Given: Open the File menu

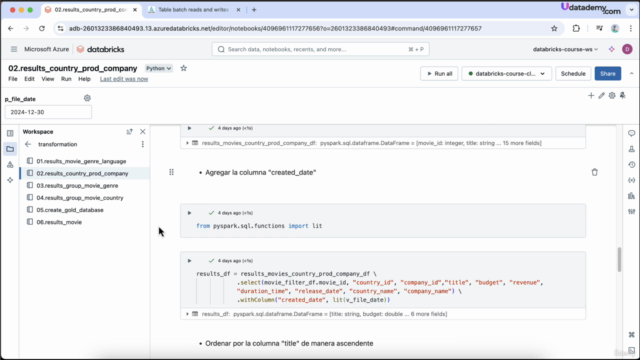Looking at the screenshot, I should pos(13,79).
